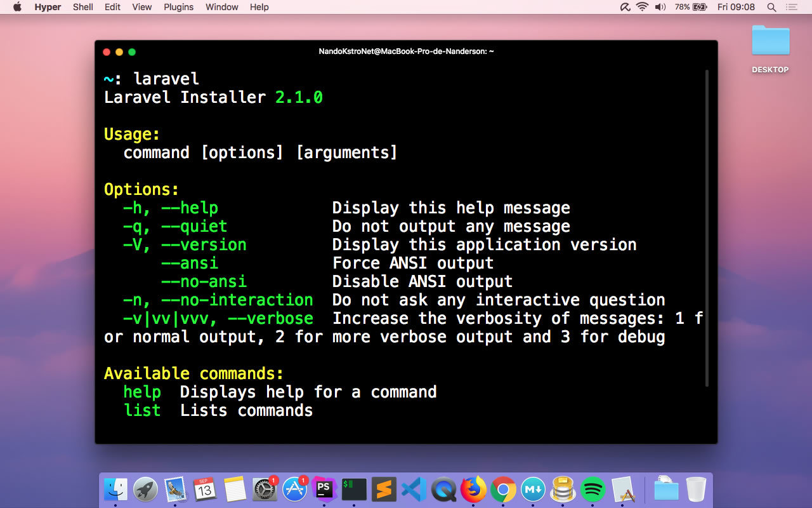Open Visual Studio Code in the dock
Screen dimensions: 812x508
tap(414, 490)
